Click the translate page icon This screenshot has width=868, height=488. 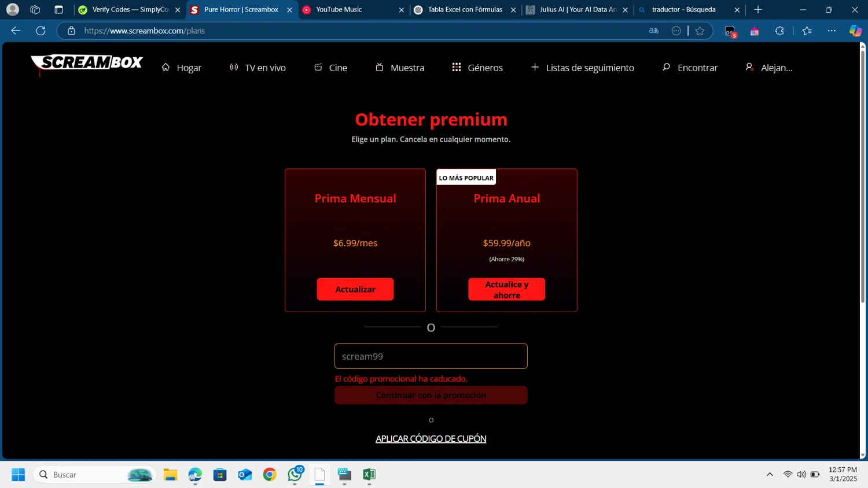click(654, 31)
